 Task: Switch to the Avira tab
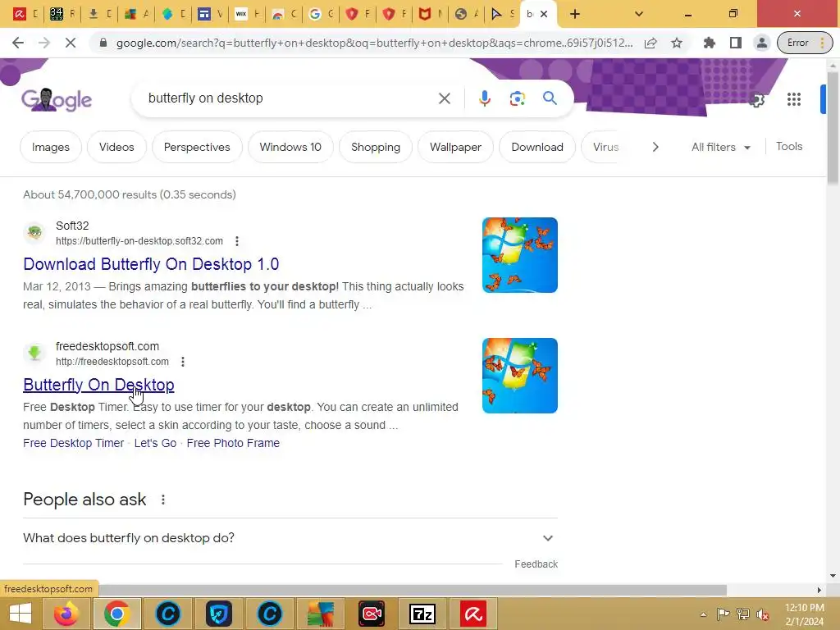(x=26, y=14)
